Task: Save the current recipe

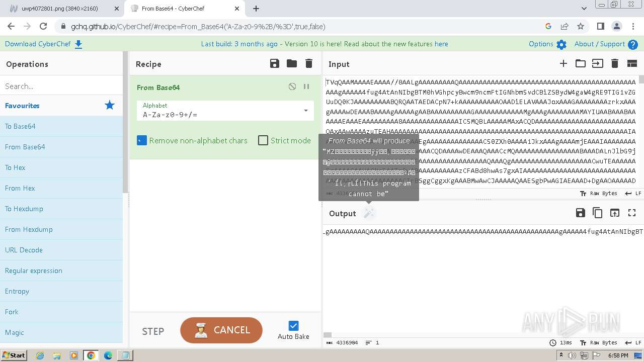Action: tap(274, 63)
